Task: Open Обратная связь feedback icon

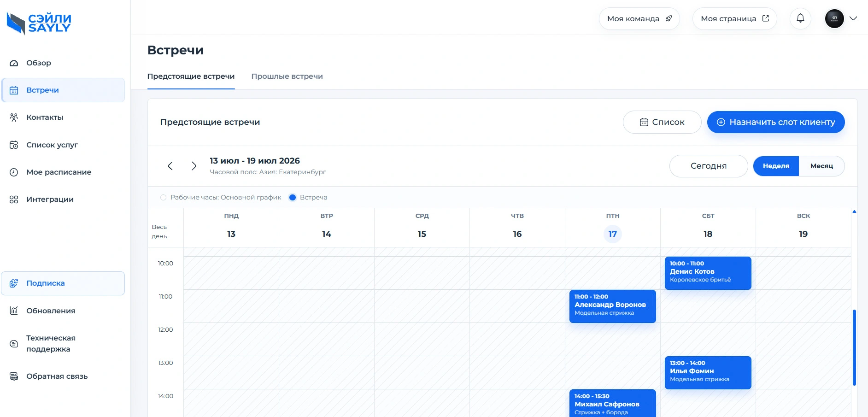Action: point(14,376)
